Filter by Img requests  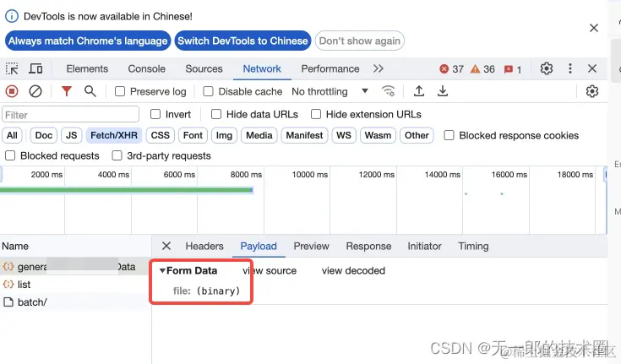click(224, 135)
